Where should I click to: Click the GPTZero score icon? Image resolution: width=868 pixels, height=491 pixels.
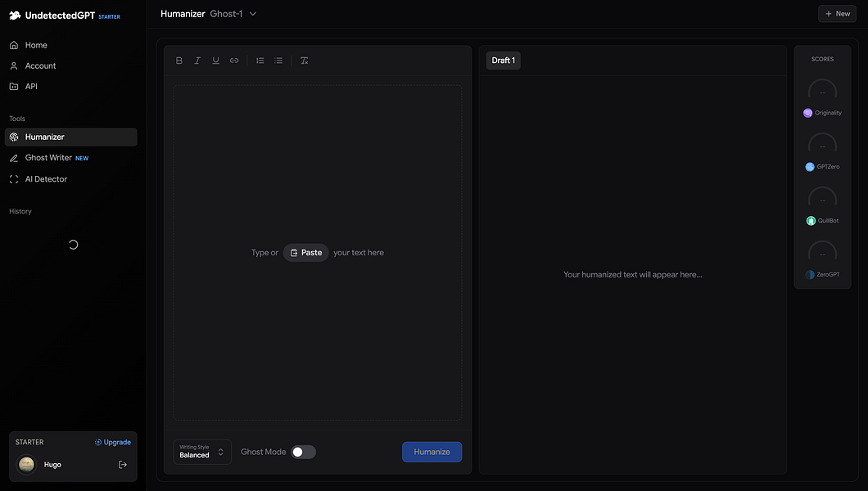(810, 167)
